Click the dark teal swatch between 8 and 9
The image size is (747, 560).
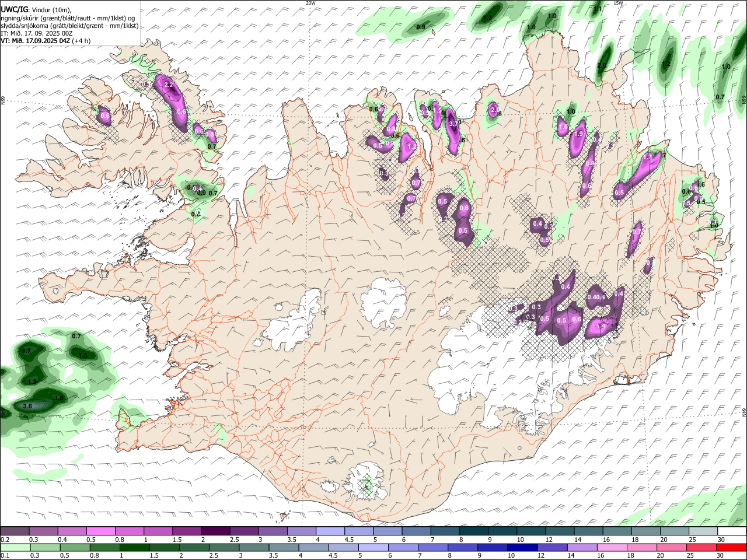tap(474, 531)
